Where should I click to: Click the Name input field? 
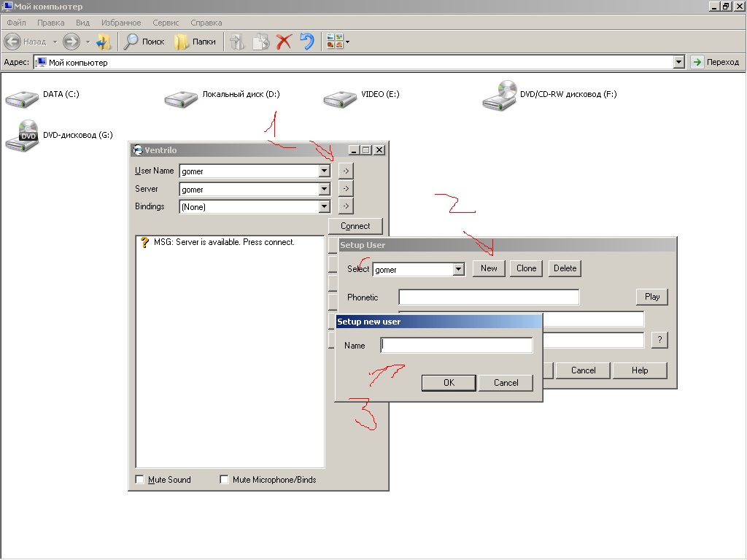point(457,345)
